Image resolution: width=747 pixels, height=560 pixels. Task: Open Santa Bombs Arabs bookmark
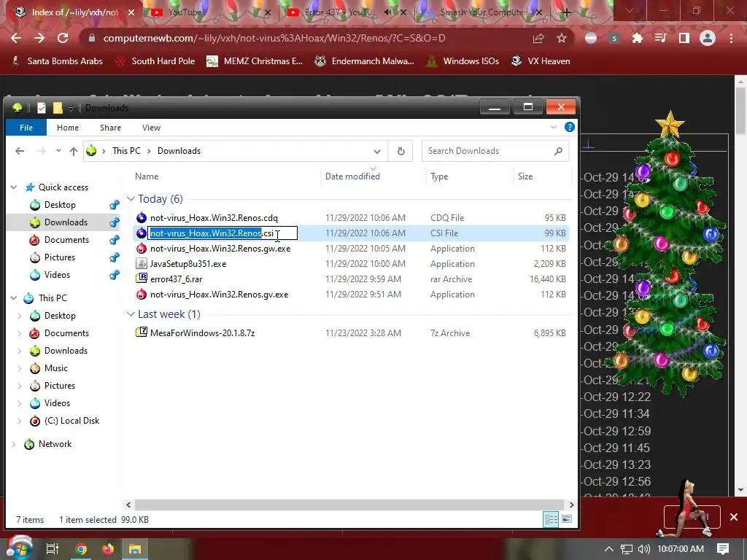pos(57,61)
